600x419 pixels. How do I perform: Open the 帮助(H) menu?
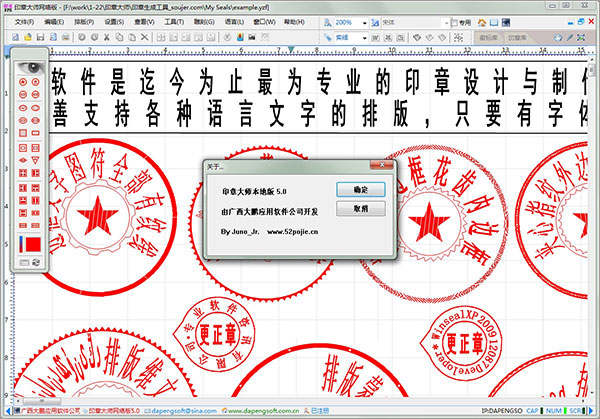pos(294,22)
